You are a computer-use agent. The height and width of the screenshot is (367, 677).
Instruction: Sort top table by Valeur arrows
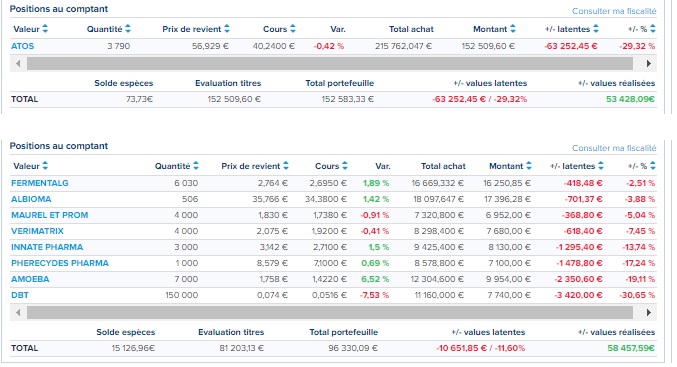pos(45,29)
